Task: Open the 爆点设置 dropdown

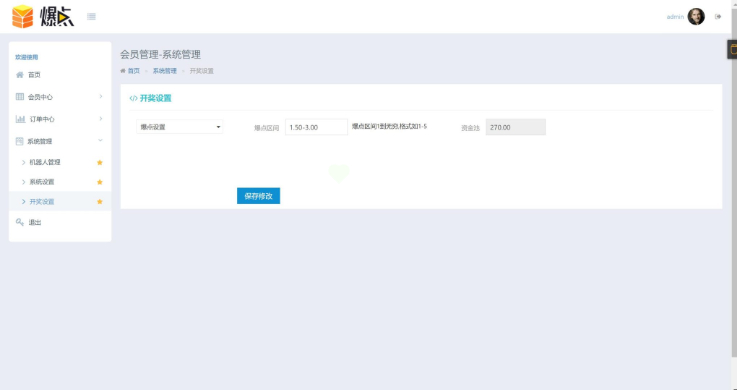Action: pyautogui.click(x=180, y=127)
